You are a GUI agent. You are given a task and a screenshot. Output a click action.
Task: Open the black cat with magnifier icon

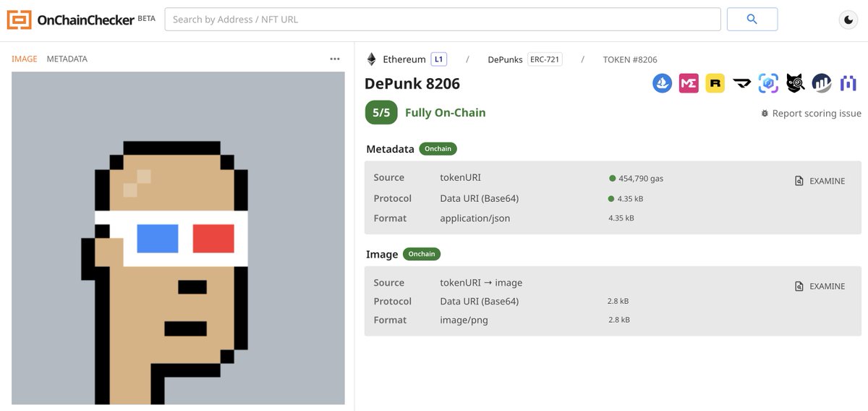795,83
